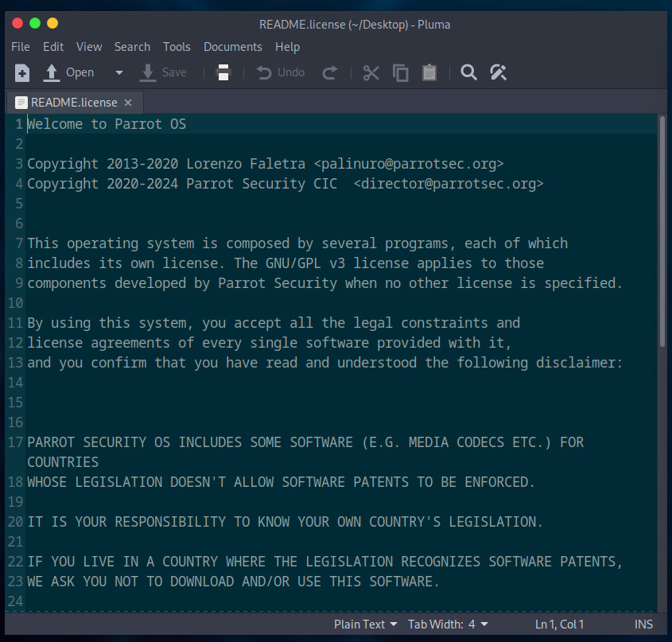Click the word 'COUNTRIES' on the wrapped line
Viewport: 672px width, 642px height.
point(63,462)
